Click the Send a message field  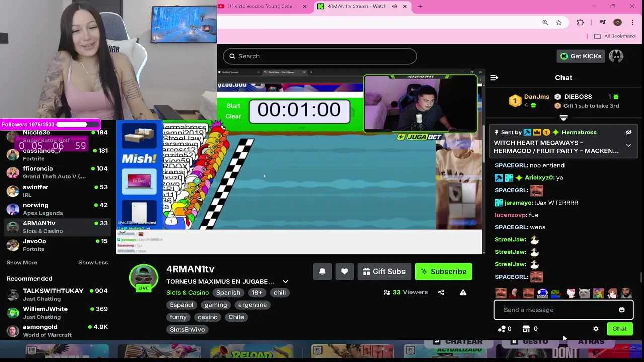coord(563,310)
